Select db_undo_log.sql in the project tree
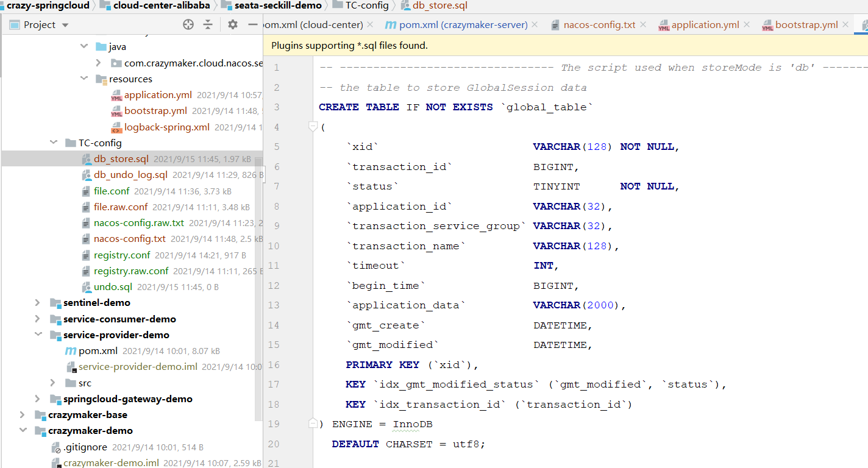This screenshot has height=468, width=868. (x=130, y=175)
